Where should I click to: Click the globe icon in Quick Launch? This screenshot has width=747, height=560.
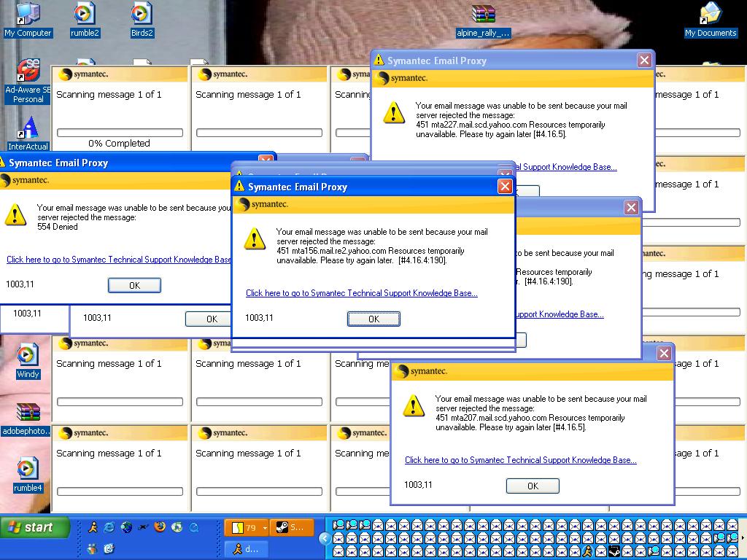click(x=126, y=527)
